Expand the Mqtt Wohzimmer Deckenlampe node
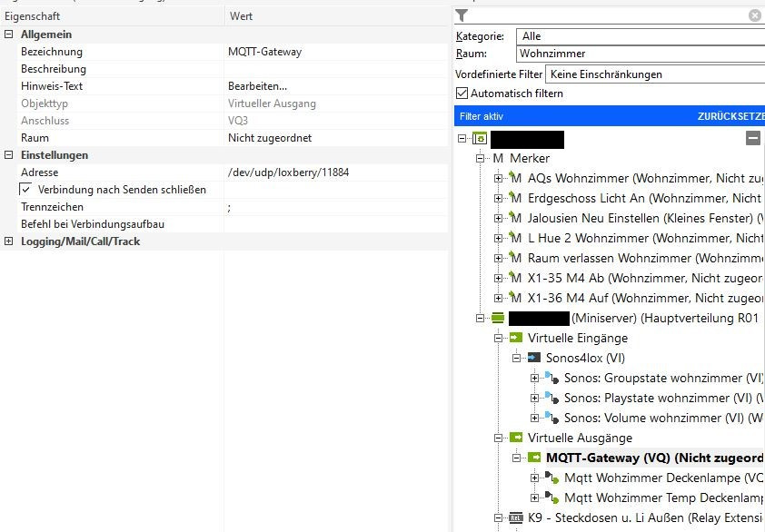Screen dimensions: 765x532 [534, 478]
